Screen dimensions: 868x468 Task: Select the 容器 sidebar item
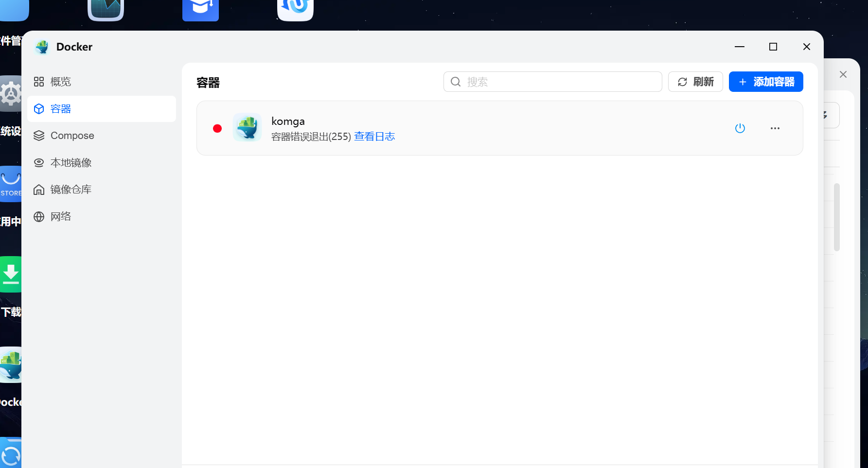[101, 109]
